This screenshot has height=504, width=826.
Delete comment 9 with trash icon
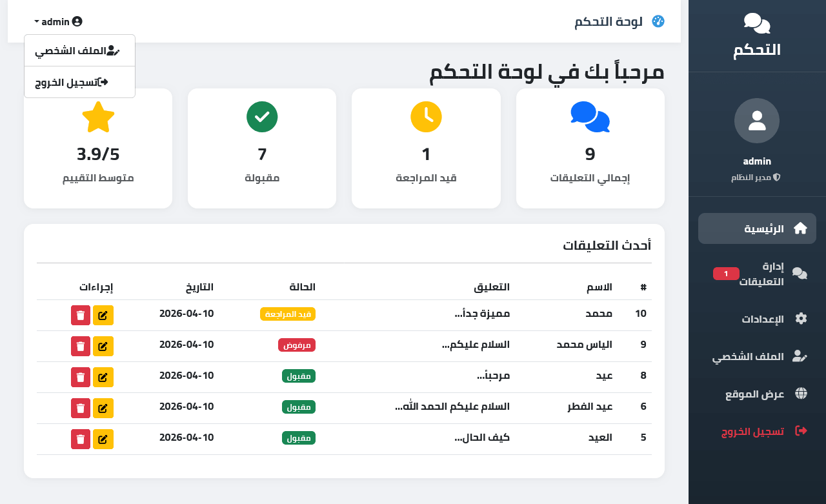81,346
